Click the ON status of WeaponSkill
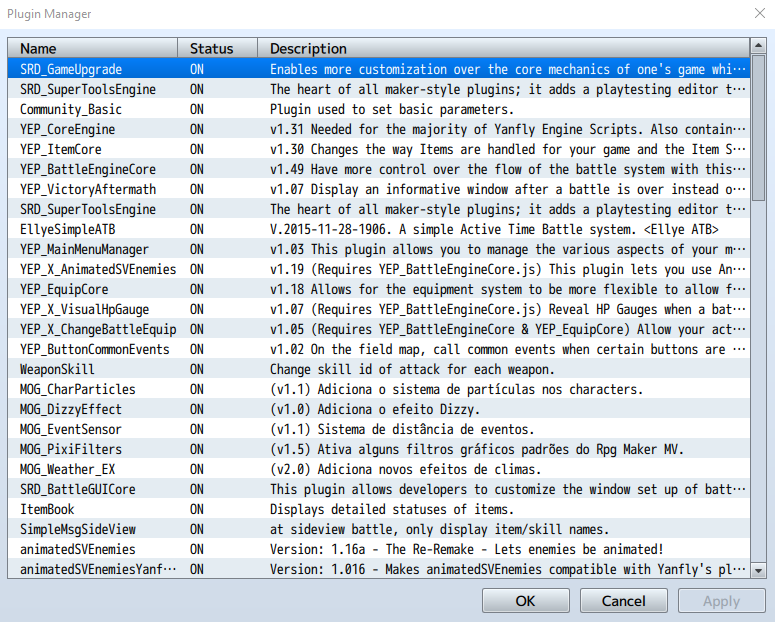 pyautogui.click(x=197, y=369)
